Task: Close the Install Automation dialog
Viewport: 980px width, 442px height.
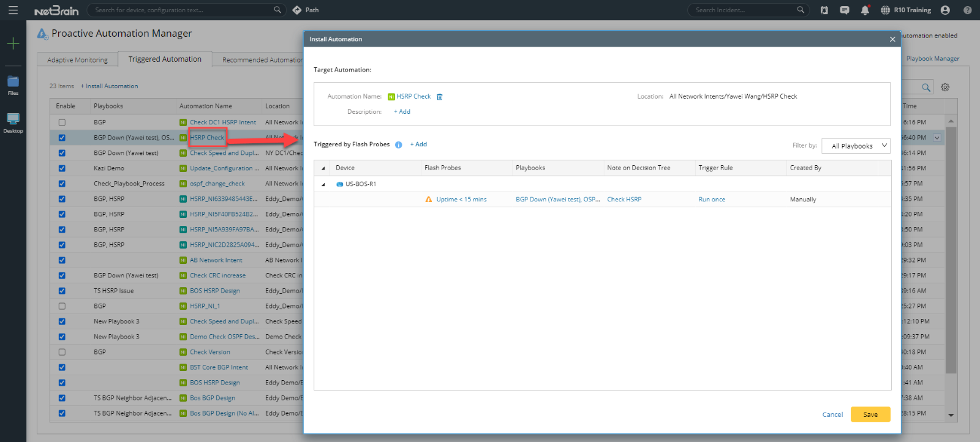Action: [x=892, y=39]
